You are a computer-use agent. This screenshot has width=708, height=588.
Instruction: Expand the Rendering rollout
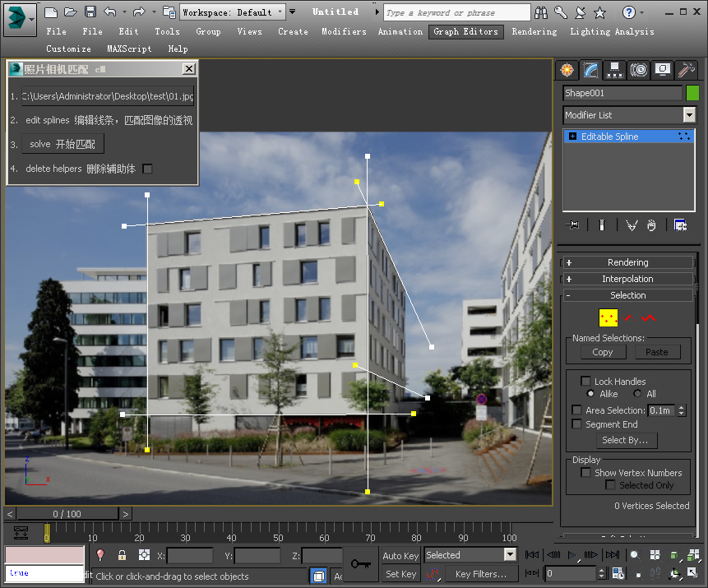(x=628, y=262)
